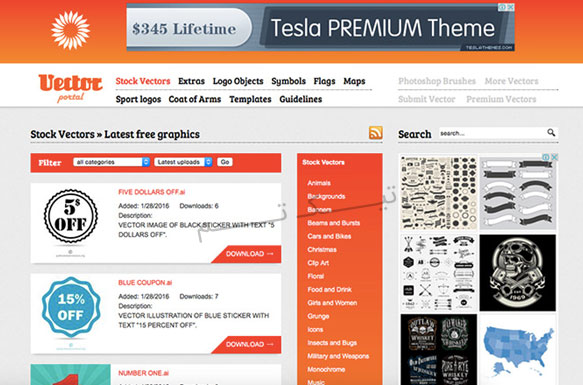583x385 pixels.
Task: Open the Number One teal thumbnail
Action: [71, 375]
